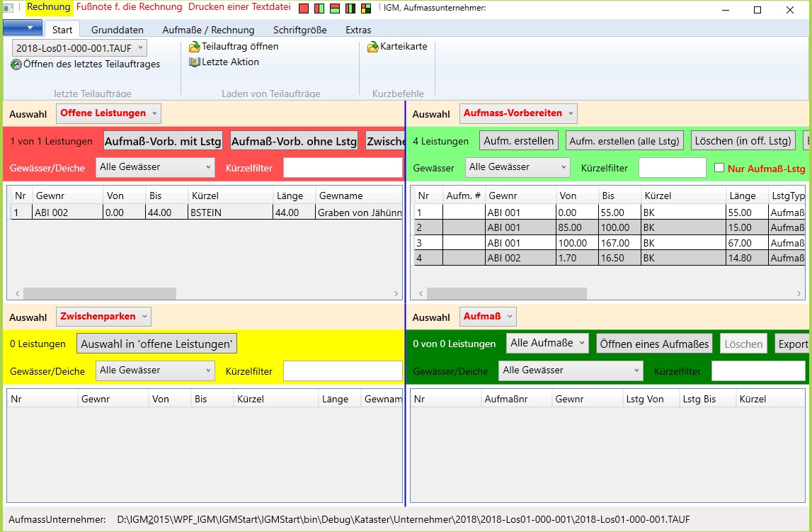This screenshot has width=812, height=532.
Task: Click the Öffnen eines Aufmaßes button
Action: [x=654, y=344]
